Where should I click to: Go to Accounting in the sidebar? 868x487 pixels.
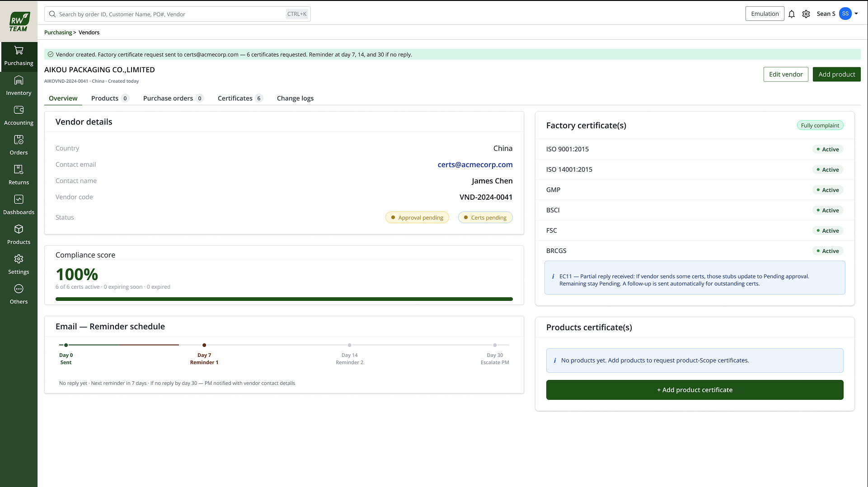pos(19,116)
